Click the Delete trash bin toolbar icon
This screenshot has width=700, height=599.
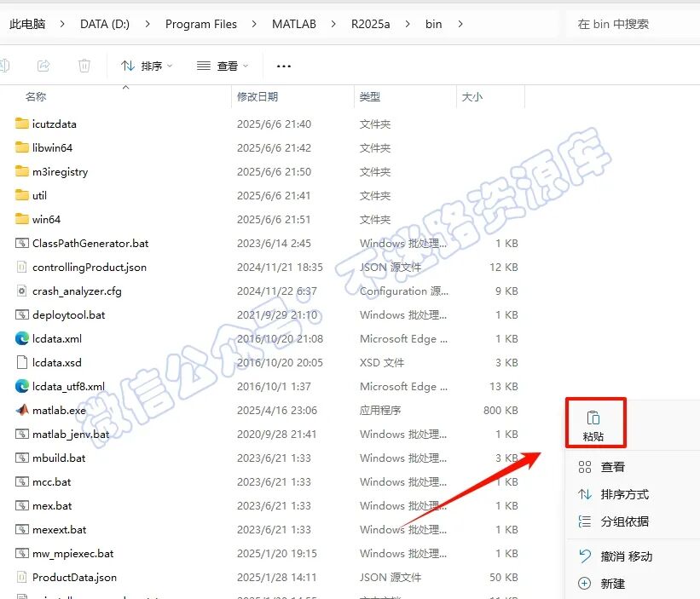coord(84,66)
